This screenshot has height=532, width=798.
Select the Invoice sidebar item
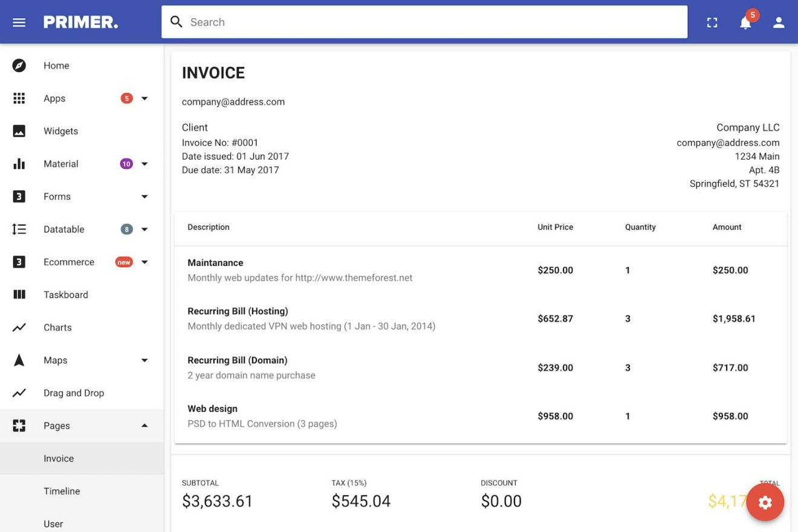click(x=59, y=458)
